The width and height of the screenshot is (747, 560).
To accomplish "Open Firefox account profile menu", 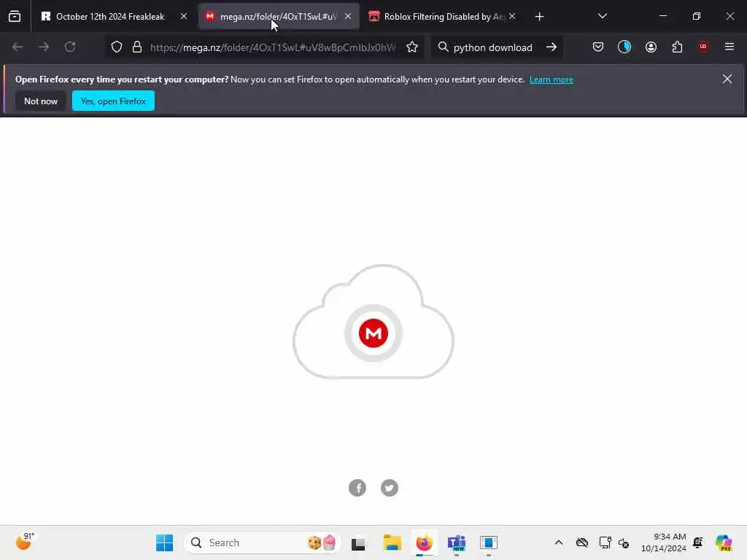I will [x=651, y=47].
